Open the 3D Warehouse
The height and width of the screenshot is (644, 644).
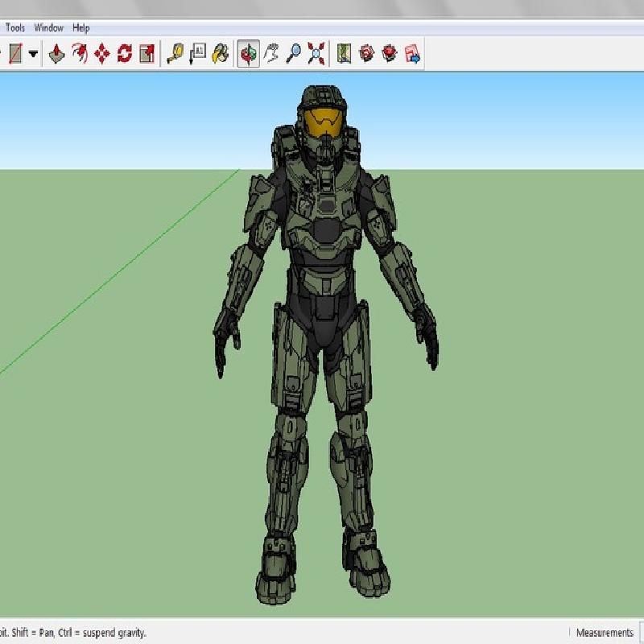point(367,54)
